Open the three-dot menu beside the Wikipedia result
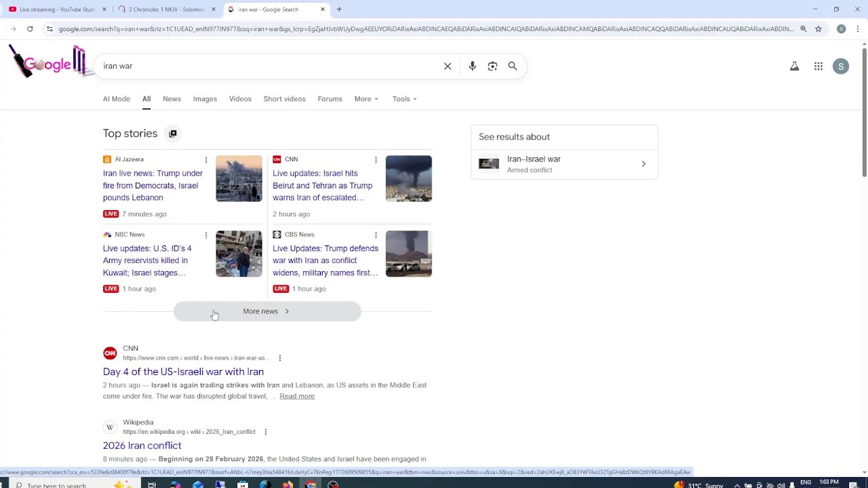This screenshot has height=488, width=868. [265, 432]
